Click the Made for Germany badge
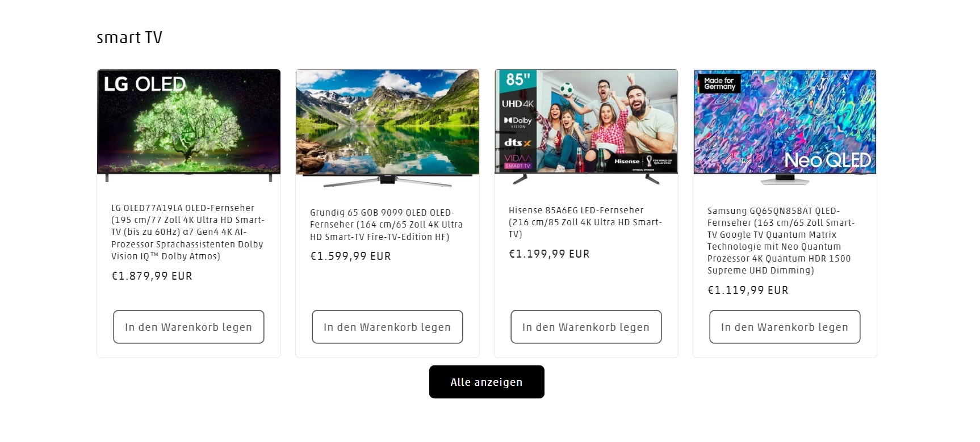980x442 pixels. pyautogui.click(x=719, y=83)
